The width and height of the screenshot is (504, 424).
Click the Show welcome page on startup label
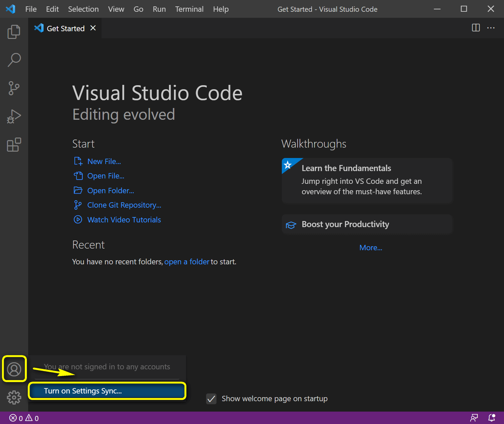pyautogui.click(x=275, y=399)
